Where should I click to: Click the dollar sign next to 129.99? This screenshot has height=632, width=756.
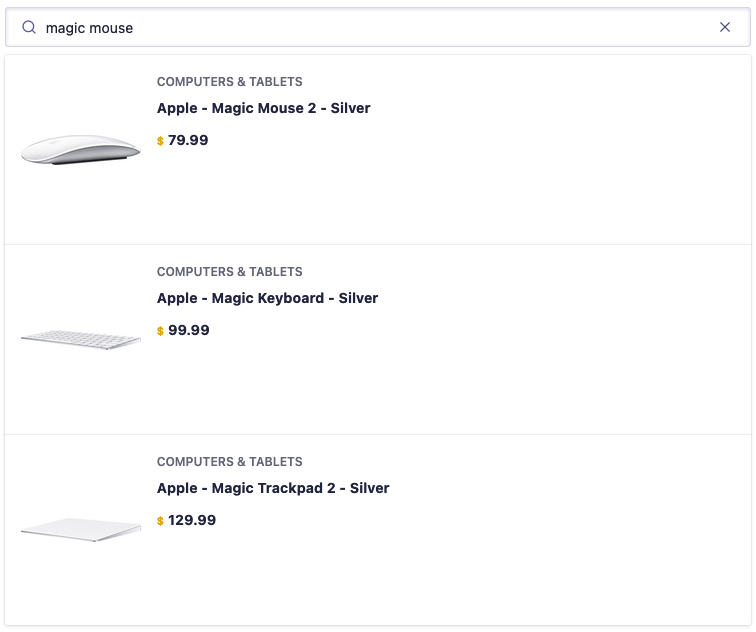pyautogui.click(x=160, y=521)
